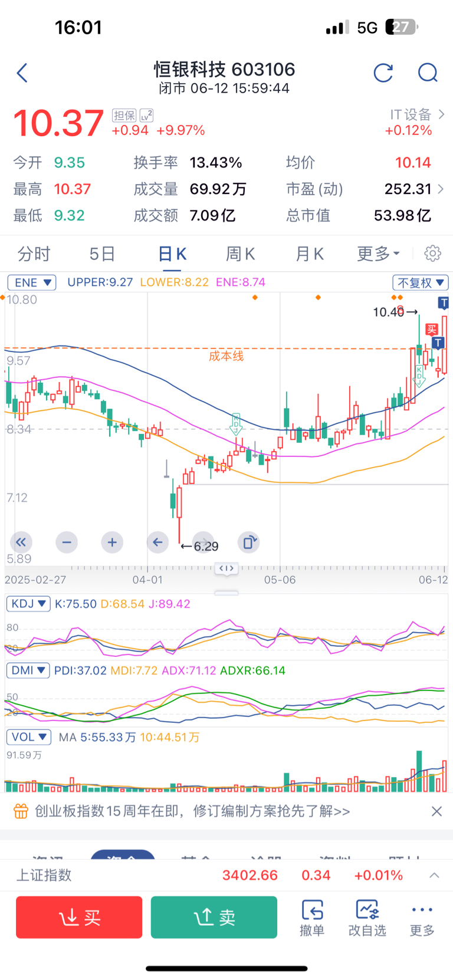
Task: Tap the 05-06 date on the axis
Action: point(280,580)
